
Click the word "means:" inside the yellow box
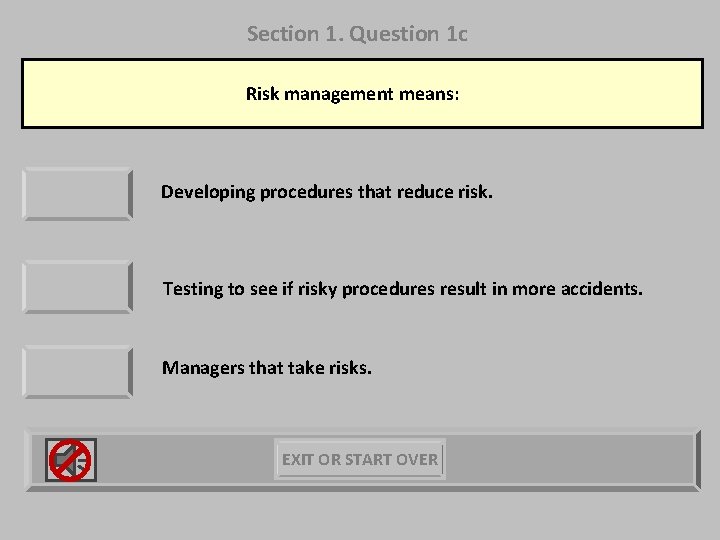pyautogui.click(x=429, y=94)
